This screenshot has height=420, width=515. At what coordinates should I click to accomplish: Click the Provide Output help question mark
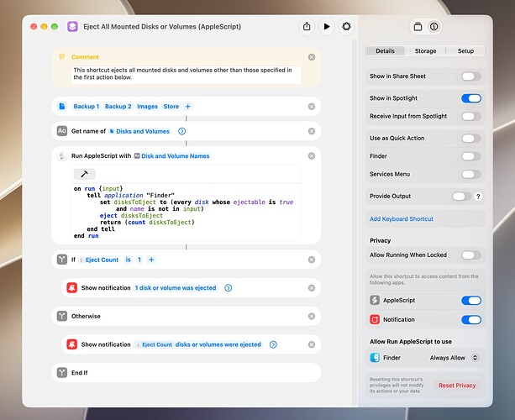coord(478,197)
